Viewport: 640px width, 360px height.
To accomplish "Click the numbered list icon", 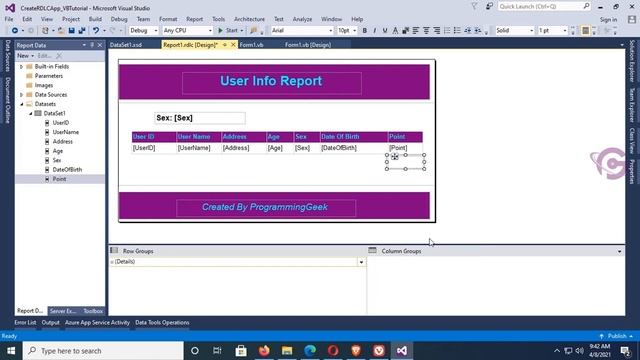I will pos(447,31).
